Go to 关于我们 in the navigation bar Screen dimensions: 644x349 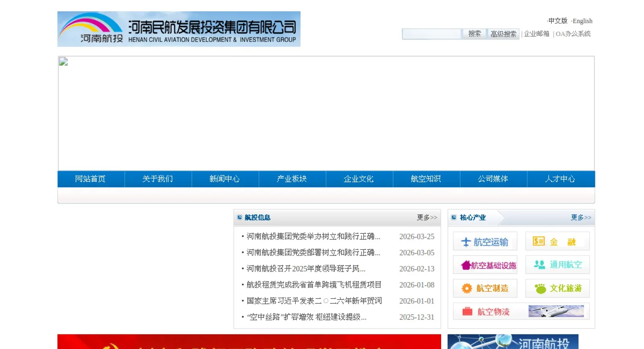point(158,179)
